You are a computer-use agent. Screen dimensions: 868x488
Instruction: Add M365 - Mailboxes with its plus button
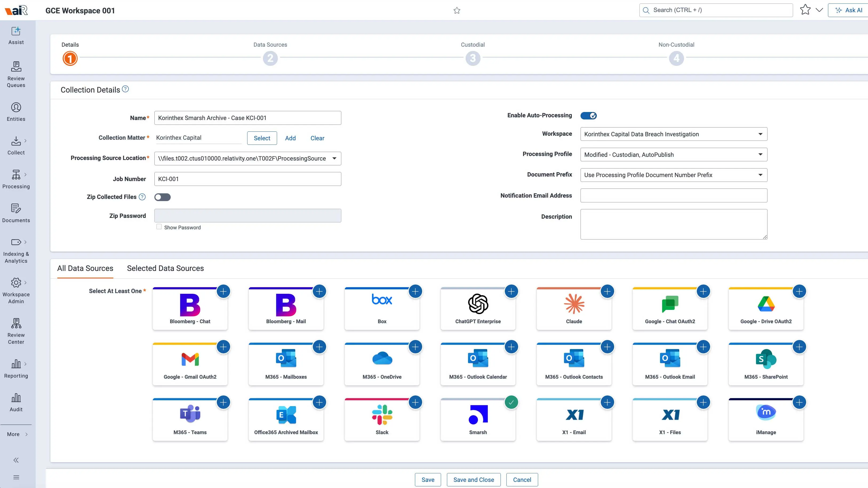pos(319,347)
